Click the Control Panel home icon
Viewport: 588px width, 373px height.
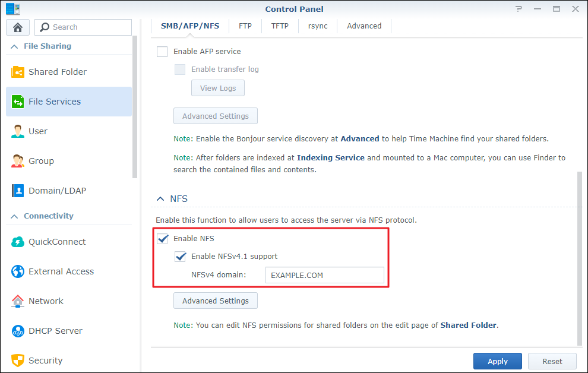[17, 27]
